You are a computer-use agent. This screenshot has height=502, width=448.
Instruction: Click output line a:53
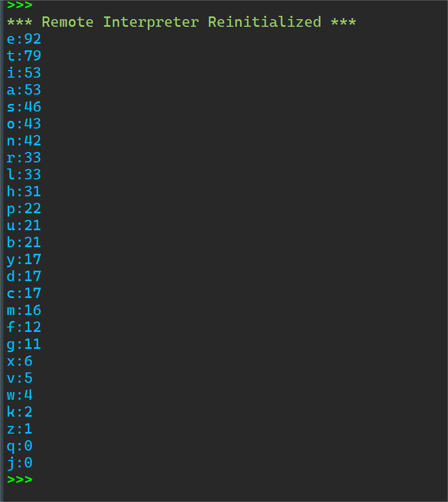(x=24, y=90)
